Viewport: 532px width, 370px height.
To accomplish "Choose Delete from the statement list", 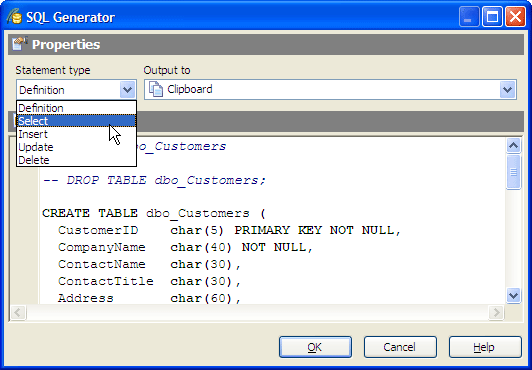I will click(x=76, y=160).
